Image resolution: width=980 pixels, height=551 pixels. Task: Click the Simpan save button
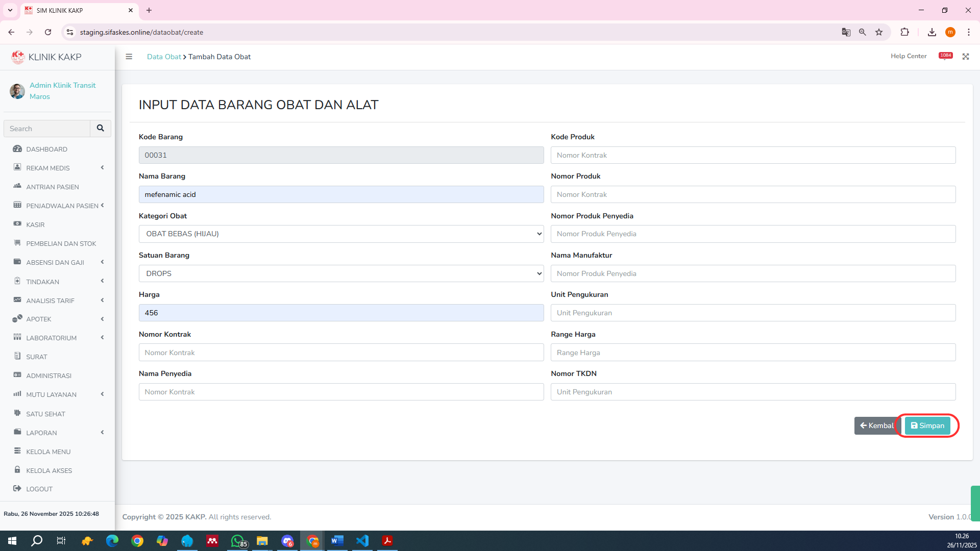point(927,425)
